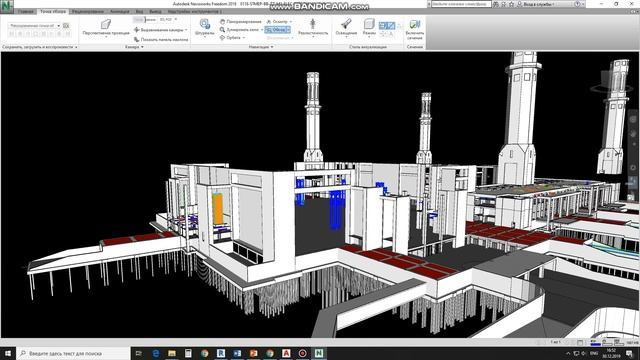640x360 pixels.
Task: Open the Animation (Анимация) ribbon tab
Action: coord(120,12)
